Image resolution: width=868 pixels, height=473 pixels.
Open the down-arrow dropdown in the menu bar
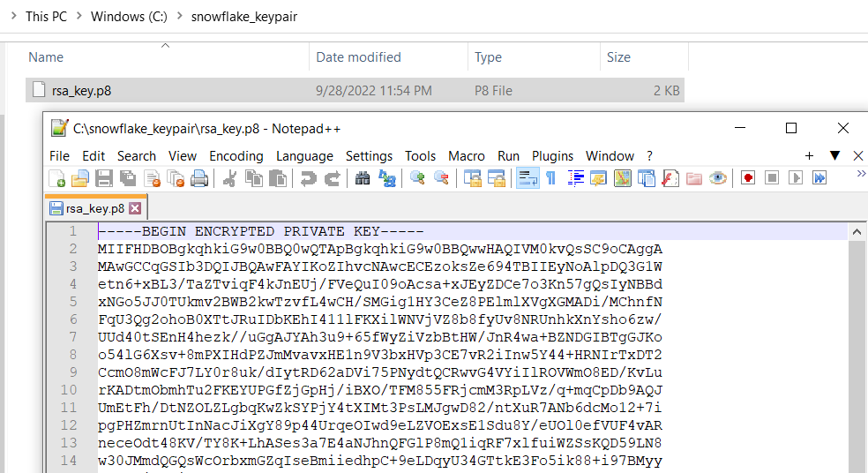(x=834, y=156)
